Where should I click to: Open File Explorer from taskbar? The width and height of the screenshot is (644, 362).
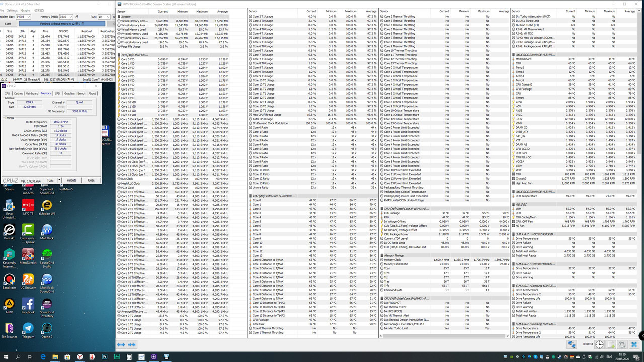[55, 357]
